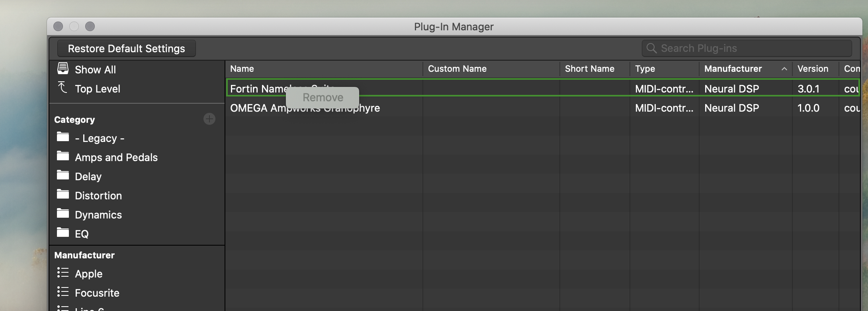868x311 pixels.
Task: Click the Amps and Pedals folder icon
Action: pyautogui.click(x=63, y=156)
